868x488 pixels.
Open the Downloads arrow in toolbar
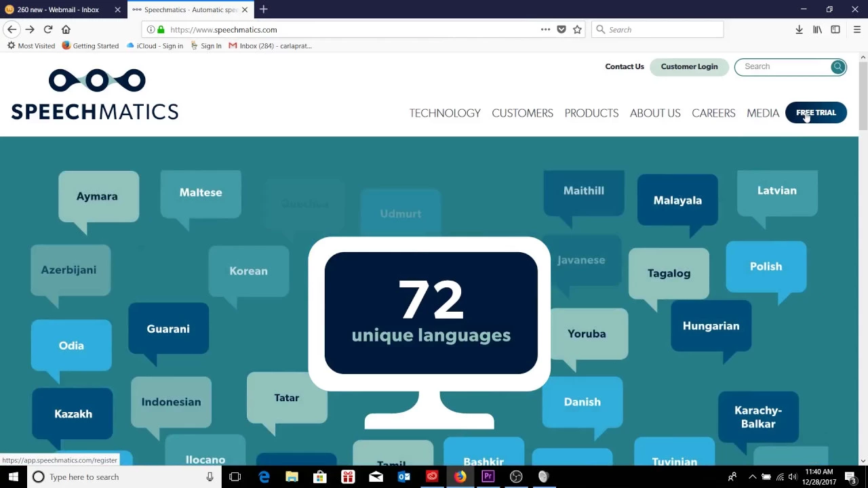click(x=799, y=30)
